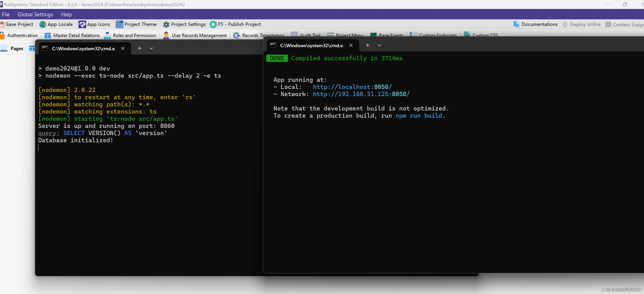The width and height of the screenshot is (644, 294).
Task: Open the File menu
Action: (x=6, y=14)
